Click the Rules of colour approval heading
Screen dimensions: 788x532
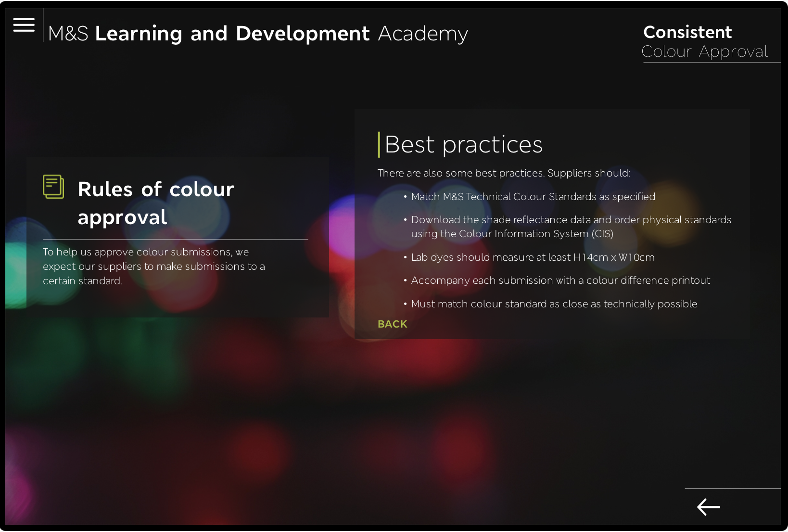[156, 203]
